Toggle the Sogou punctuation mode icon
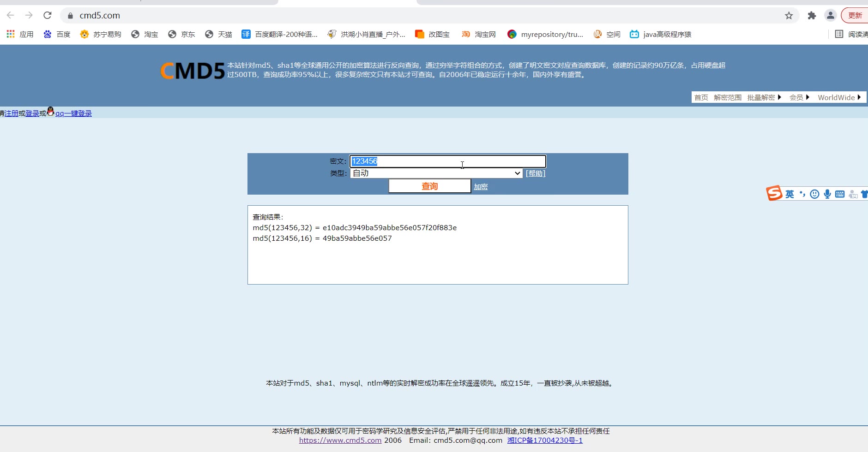The image size is (868, 452). pos(802,194)
